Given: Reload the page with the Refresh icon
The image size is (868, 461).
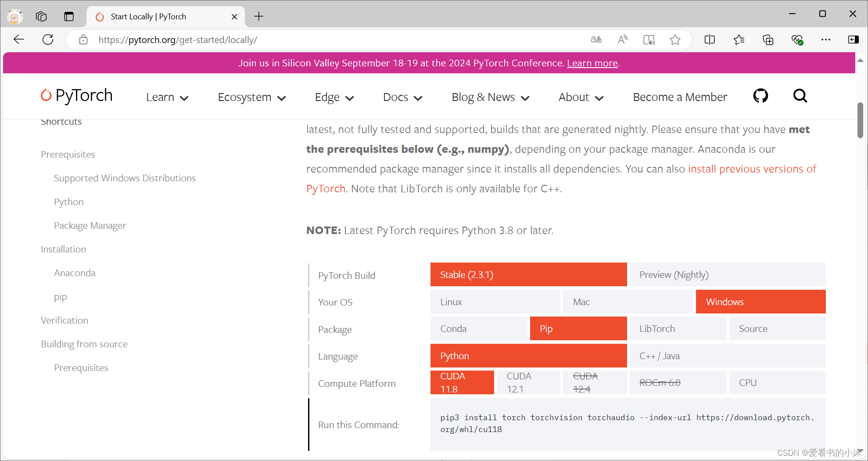Looking at the screenshot, I should (48, 40).
